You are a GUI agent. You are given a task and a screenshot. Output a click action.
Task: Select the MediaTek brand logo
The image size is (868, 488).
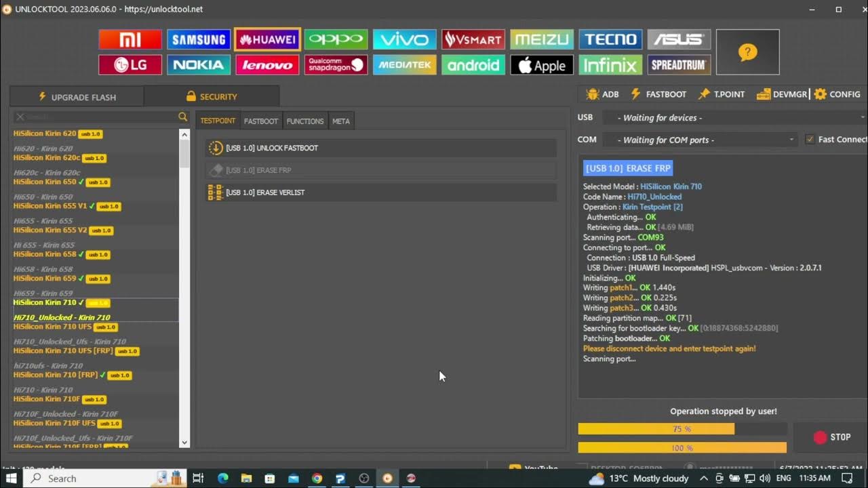[405, 65]
